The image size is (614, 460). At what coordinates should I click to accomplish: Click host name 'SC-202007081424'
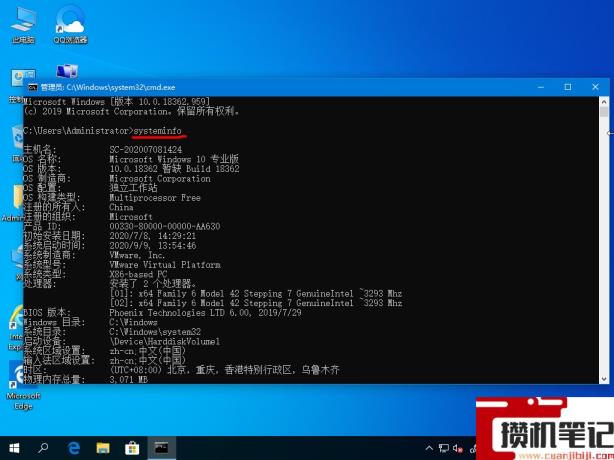tap(146, 150)
